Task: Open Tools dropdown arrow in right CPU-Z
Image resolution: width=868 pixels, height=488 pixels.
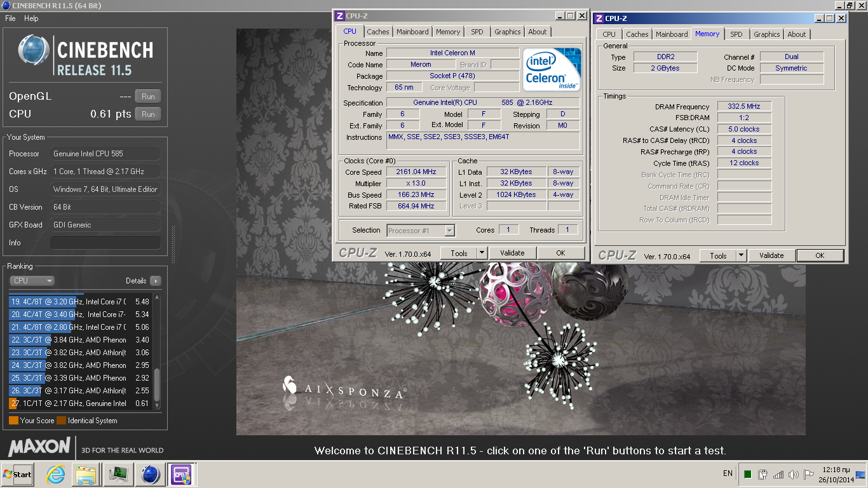Action: click(741, 255)
